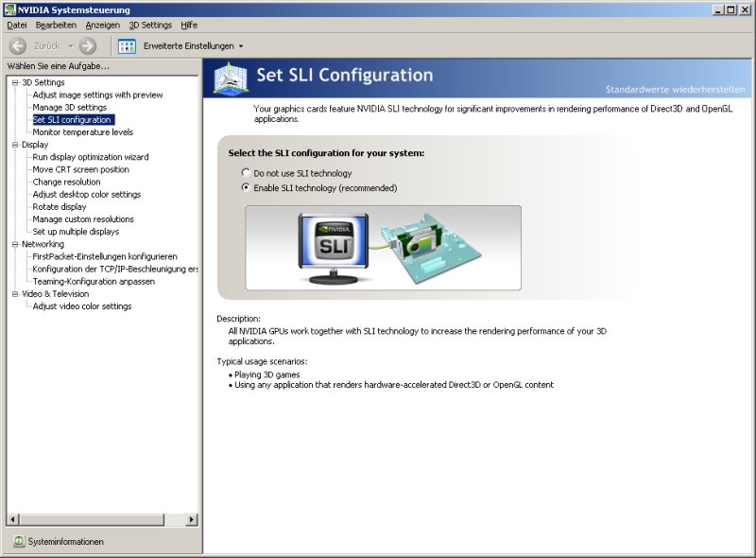Collapse the Networking tree node
Image resolution: width=756 pixels, height=558 pixels.
15,244
